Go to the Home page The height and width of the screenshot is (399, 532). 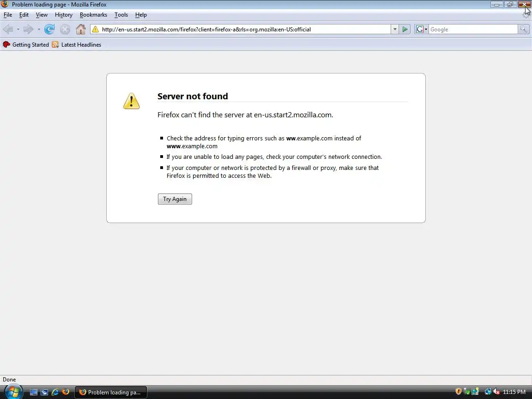(81, 30)
